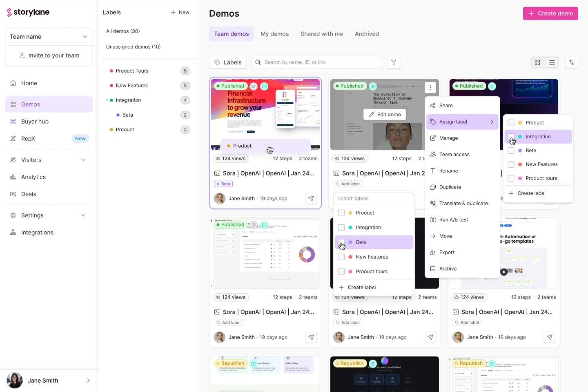Switch to list view layout
Screen dimensions: 588x392
(552, 62)
